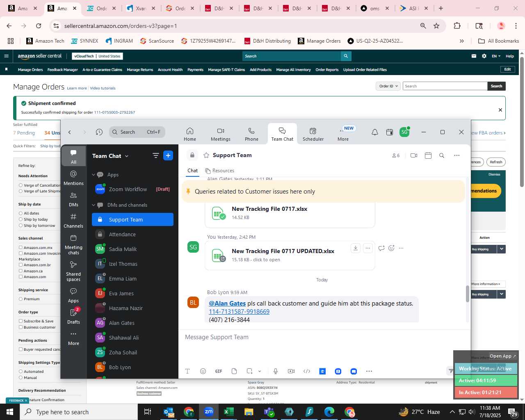Viewport: 525px width, 420px height.
Task: Check the Amazon.com.mx sales channel
Action: 21,247
